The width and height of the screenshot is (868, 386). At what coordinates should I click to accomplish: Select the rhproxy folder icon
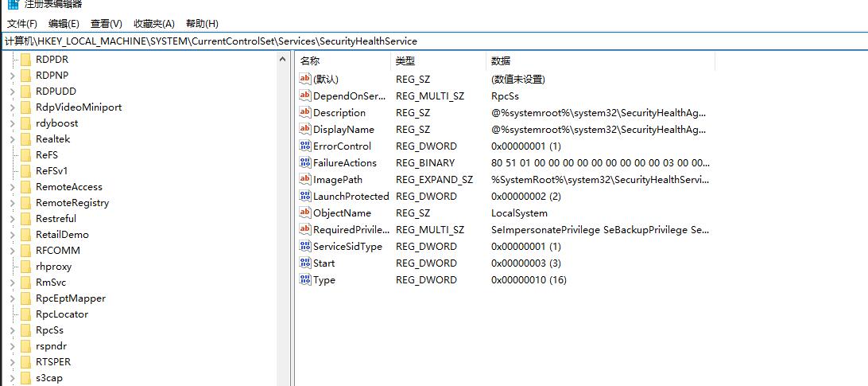[x=25, y=266]
